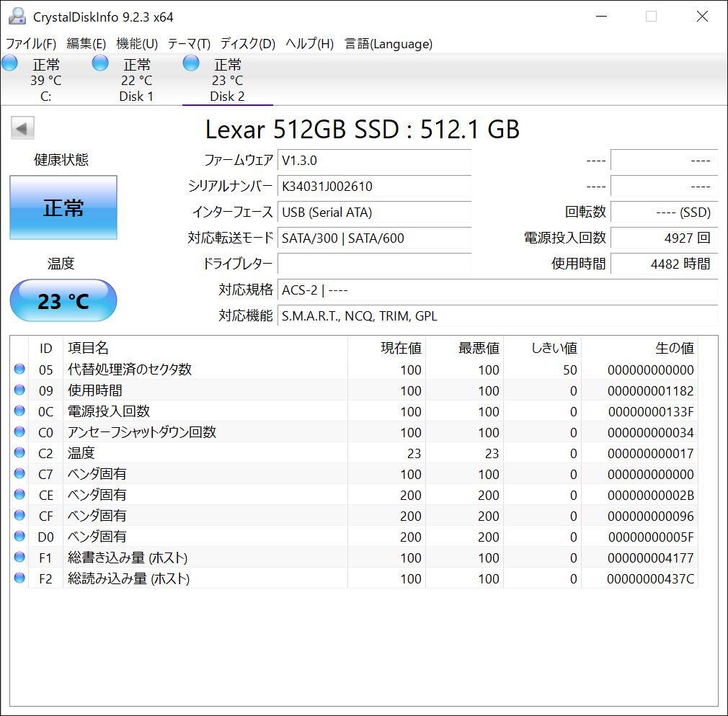Click the 最悪値 column header
728x716 pixels.
coord(464,348)
